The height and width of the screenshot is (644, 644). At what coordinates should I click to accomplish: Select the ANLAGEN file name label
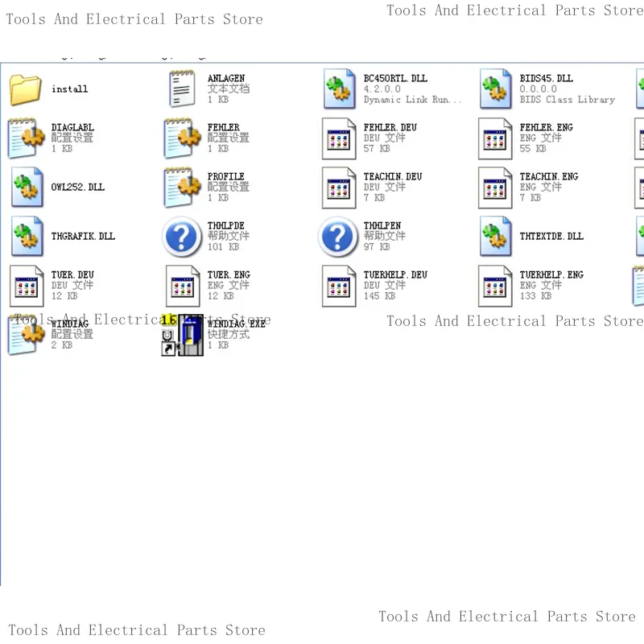226,78
